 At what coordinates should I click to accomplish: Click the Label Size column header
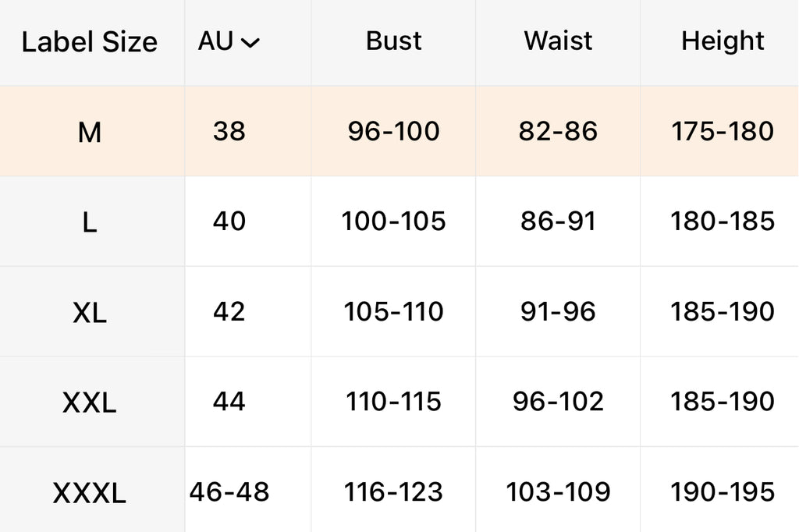point(90,42)
